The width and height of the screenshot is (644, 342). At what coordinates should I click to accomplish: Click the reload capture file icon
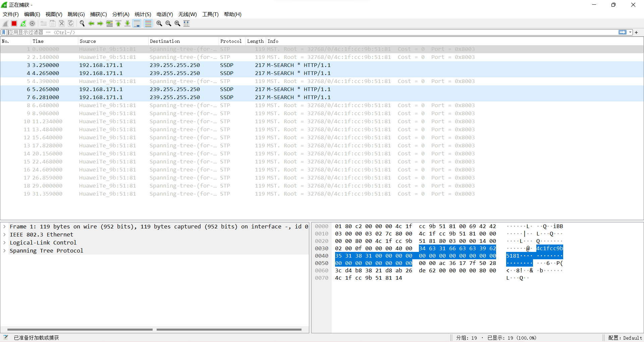point(71,23)
